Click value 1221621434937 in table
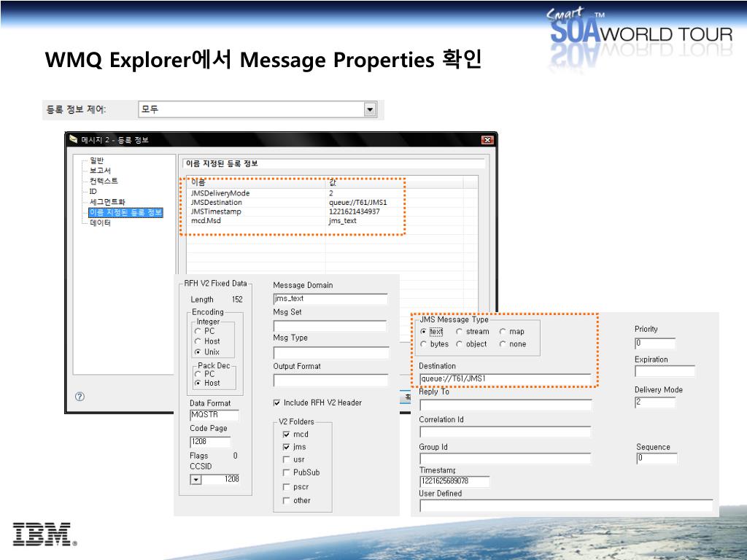 click(354, 211)
